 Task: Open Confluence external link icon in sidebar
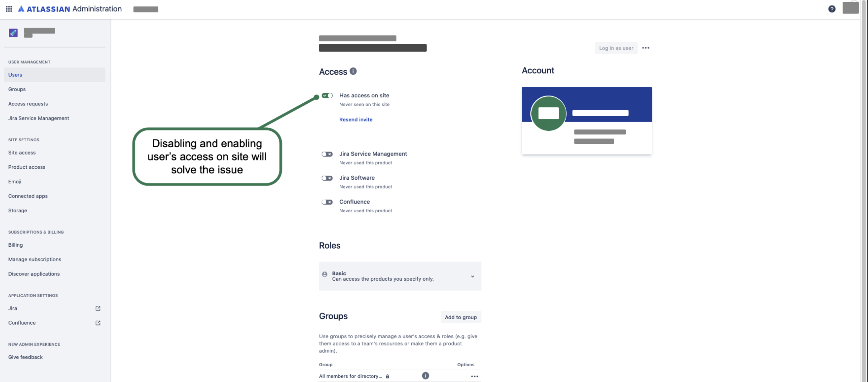pyautogui.click(x=98, y=323)
